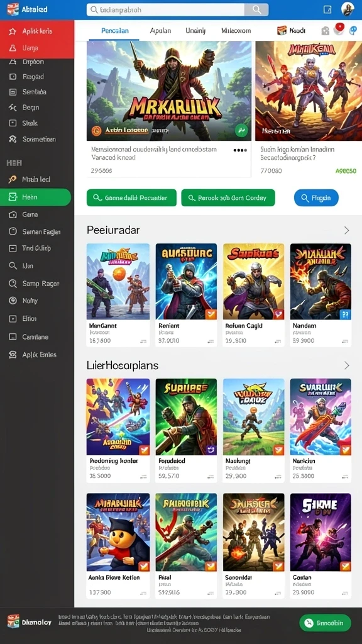Select the 'Uama' sidebar icon

[x=13, y=48]
